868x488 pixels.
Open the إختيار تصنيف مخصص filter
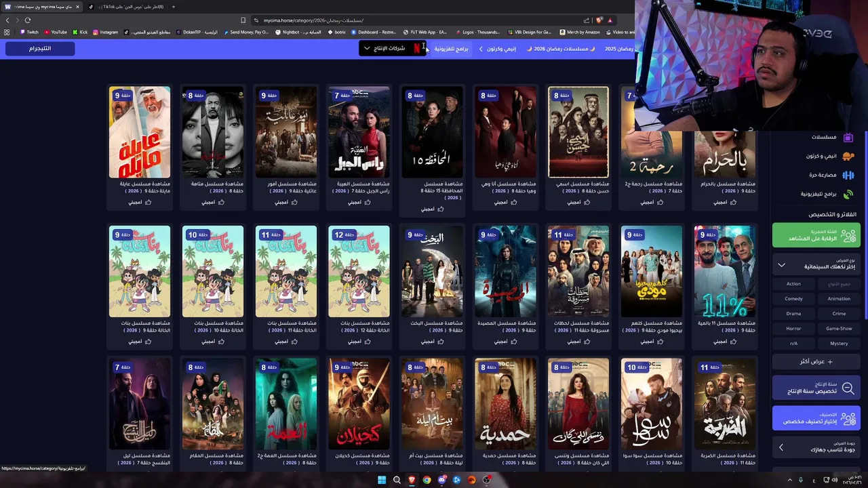coord(816,419)
